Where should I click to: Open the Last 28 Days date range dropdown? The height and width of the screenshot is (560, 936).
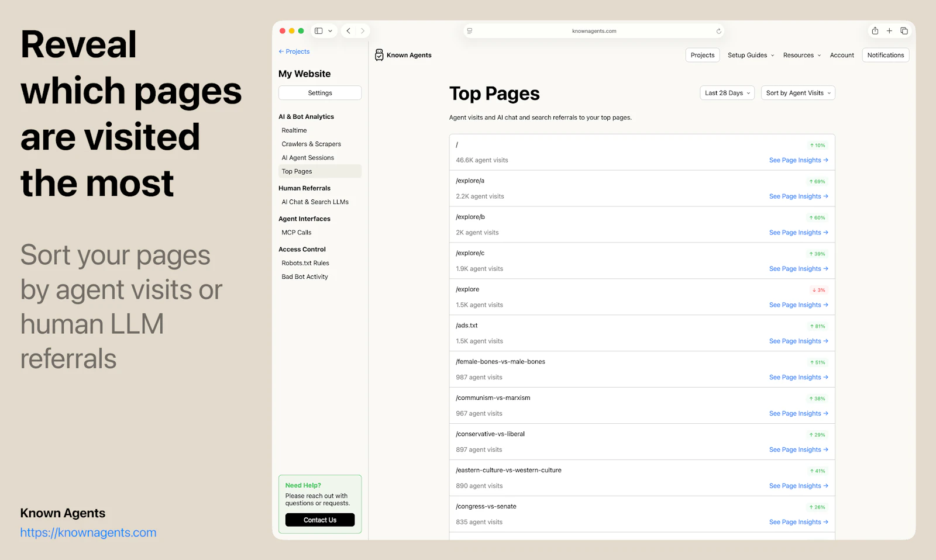[727, 93]
